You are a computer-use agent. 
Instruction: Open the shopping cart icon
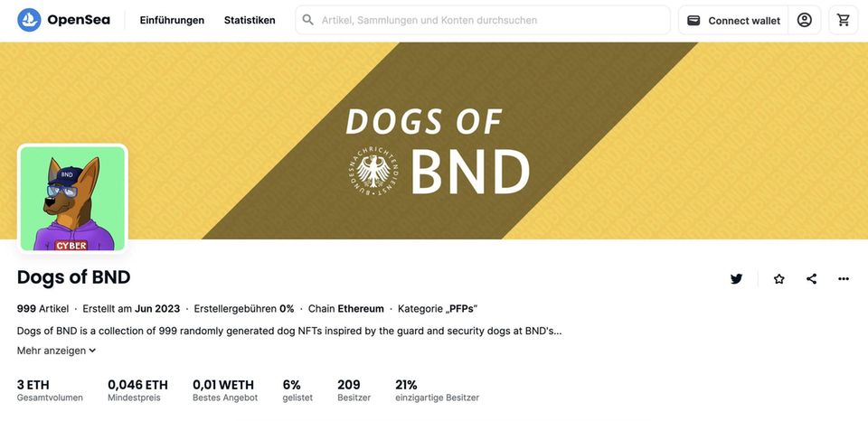[x=843, y=21]
